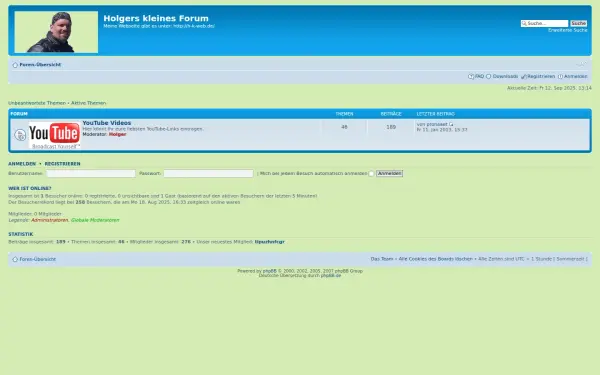This screenshot has height=375, width=600.
Task: Click the Benutzername input field
Action: (91, 174)
